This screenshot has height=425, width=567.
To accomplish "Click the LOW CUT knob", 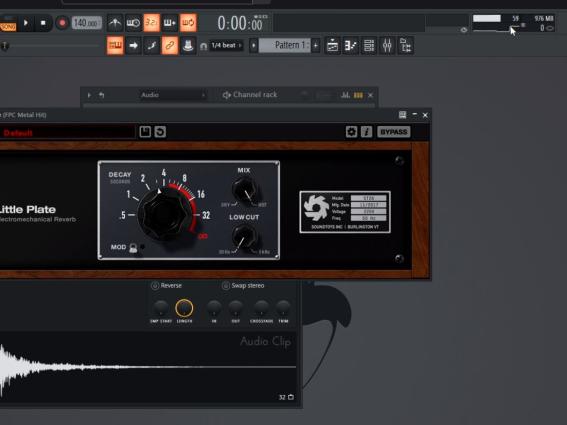I will pos(244,237).
